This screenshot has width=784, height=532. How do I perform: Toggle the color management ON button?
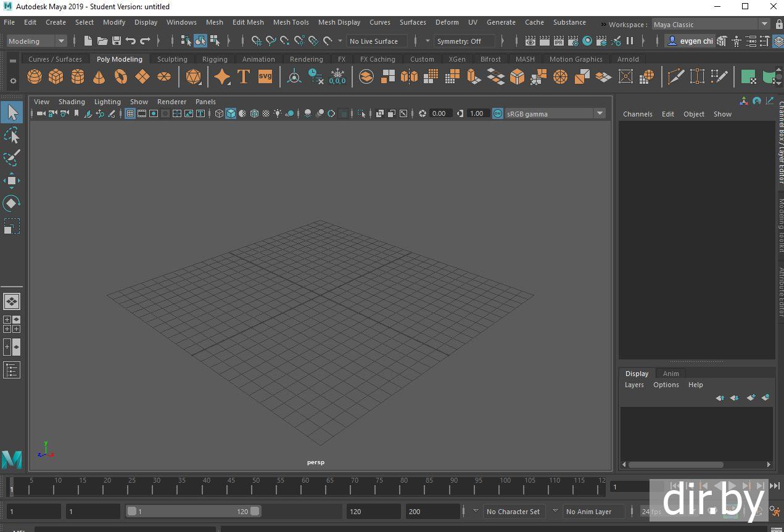pos(497,113)
